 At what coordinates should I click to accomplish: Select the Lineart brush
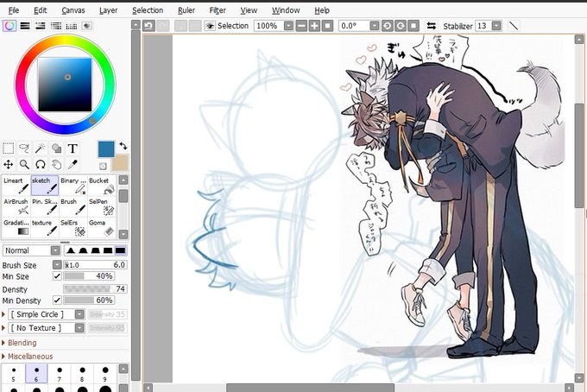(16, 186)
